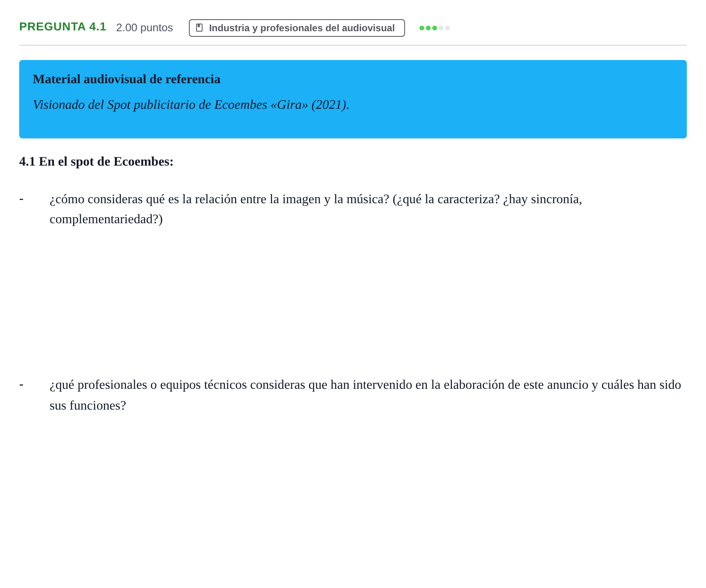Open the 'Industria y profesionales del audiovisual' tag
706x588 pixels.
(x=297, y=28)
